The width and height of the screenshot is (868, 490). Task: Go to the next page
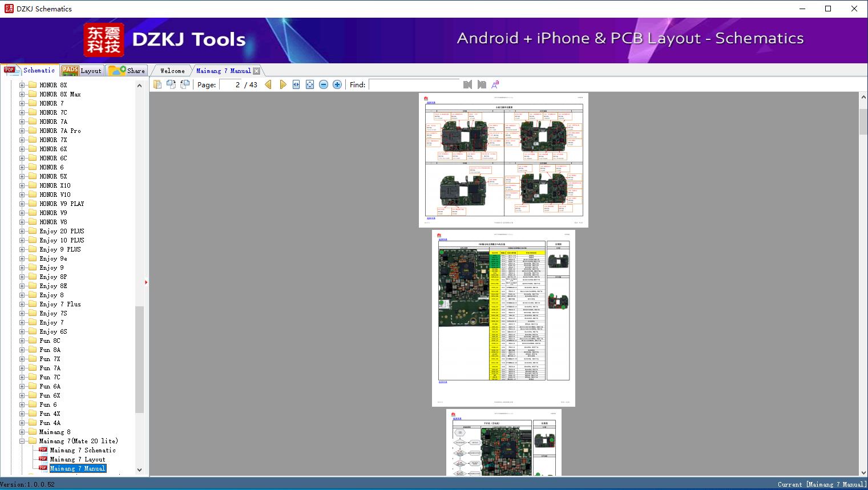(x=283, y=84)
